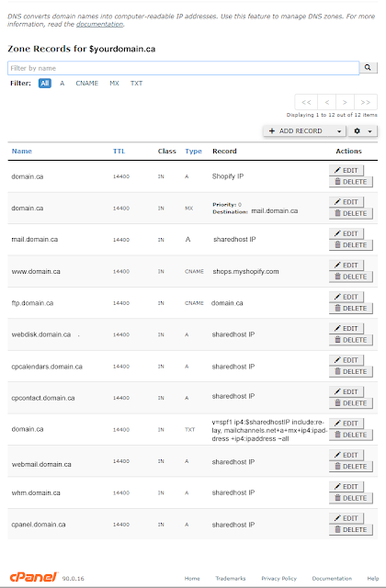The height and width of the screenshot is (588, 386).
Task: Click the cPanel logo in footer
Action: 33,577
